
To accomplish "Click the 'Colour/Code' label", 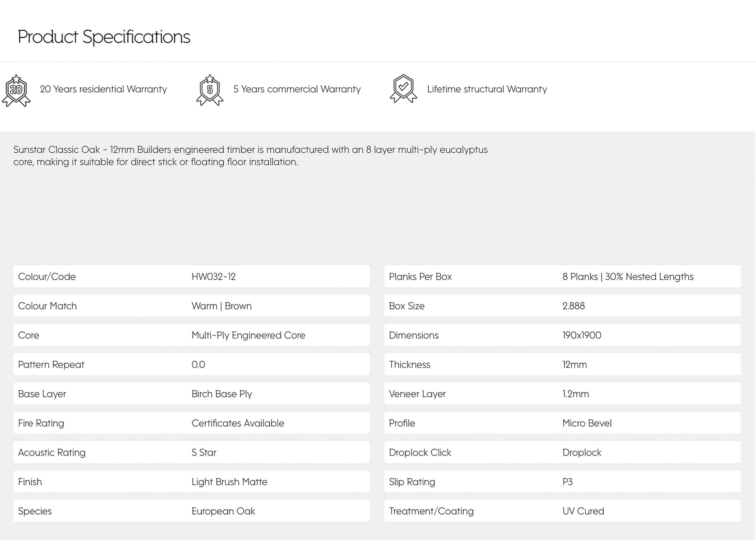I will (47, 276).
